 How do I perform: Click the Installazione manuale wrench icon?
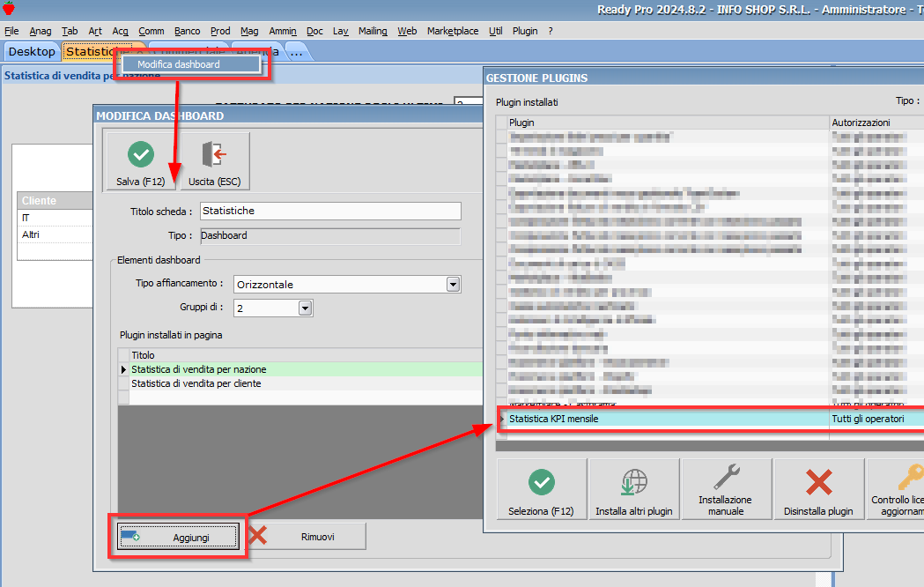(726, 477)
